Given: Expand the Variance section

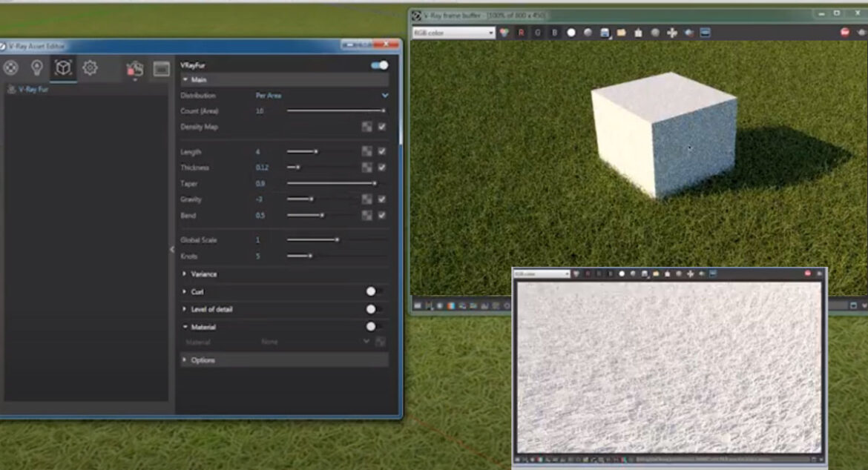Looking at the screenshot, I should (x=204, y=274).
